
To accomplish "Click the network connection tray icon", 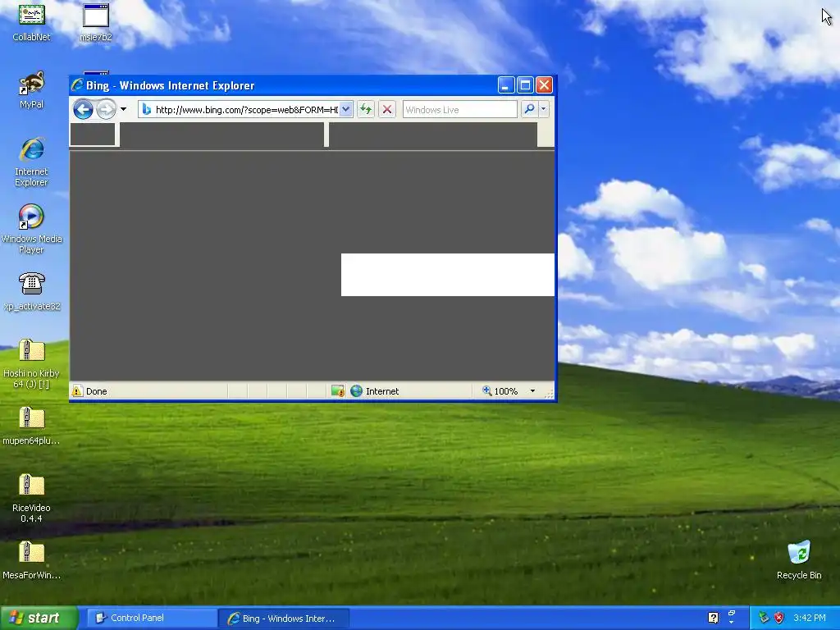I will pyautogui.click(x=764, y=618).
